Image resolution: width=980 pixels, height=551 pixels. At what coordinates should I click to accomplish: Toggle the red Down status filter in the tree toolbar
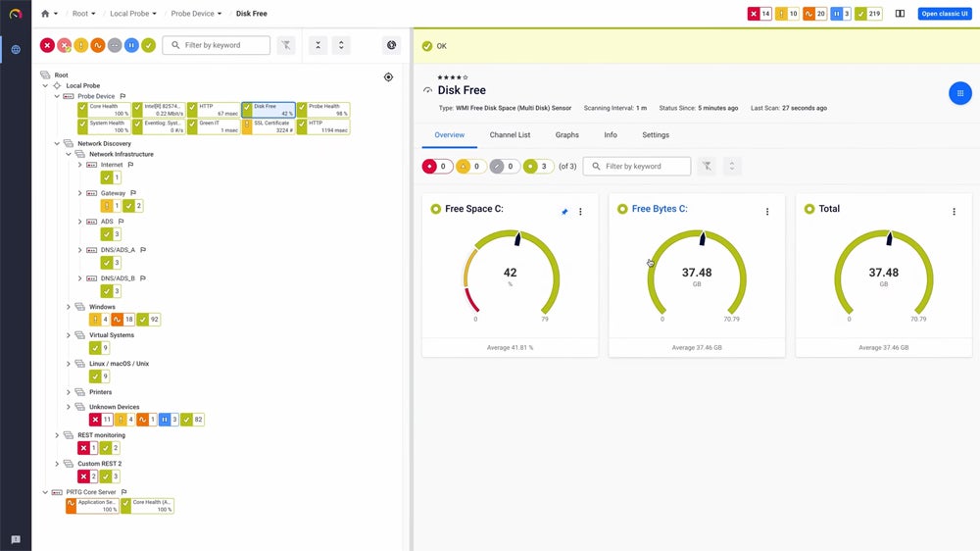click(47, 45)
